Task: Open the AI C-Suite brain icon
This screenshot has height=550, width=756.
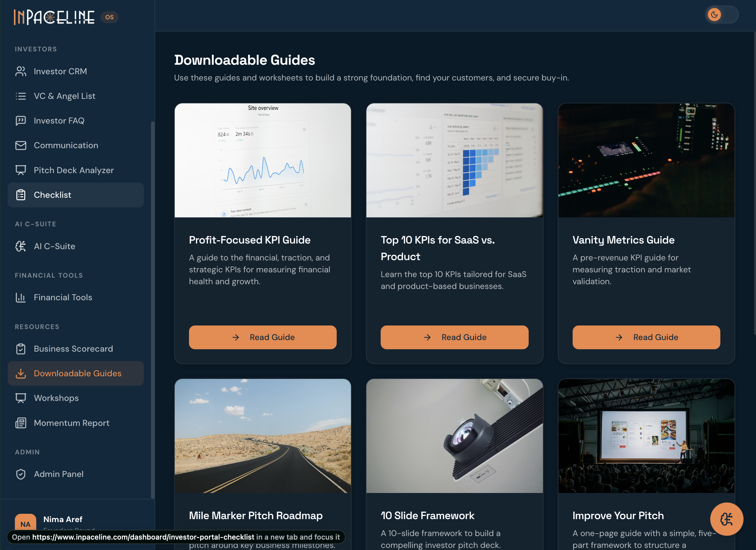Action: pyautogui.click(x=21, y=246)
